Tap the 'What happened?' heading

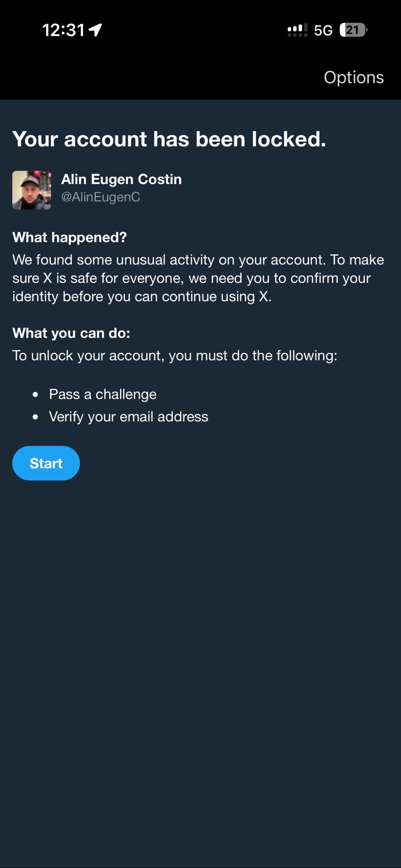point(70,237)
